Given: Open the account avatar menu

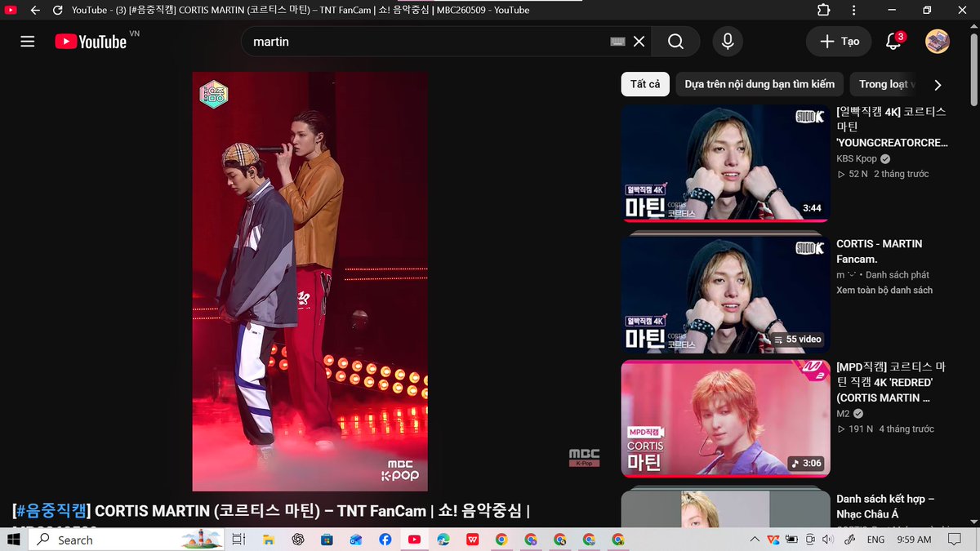Looking at the screenshot, I should (x=938, y=42).
